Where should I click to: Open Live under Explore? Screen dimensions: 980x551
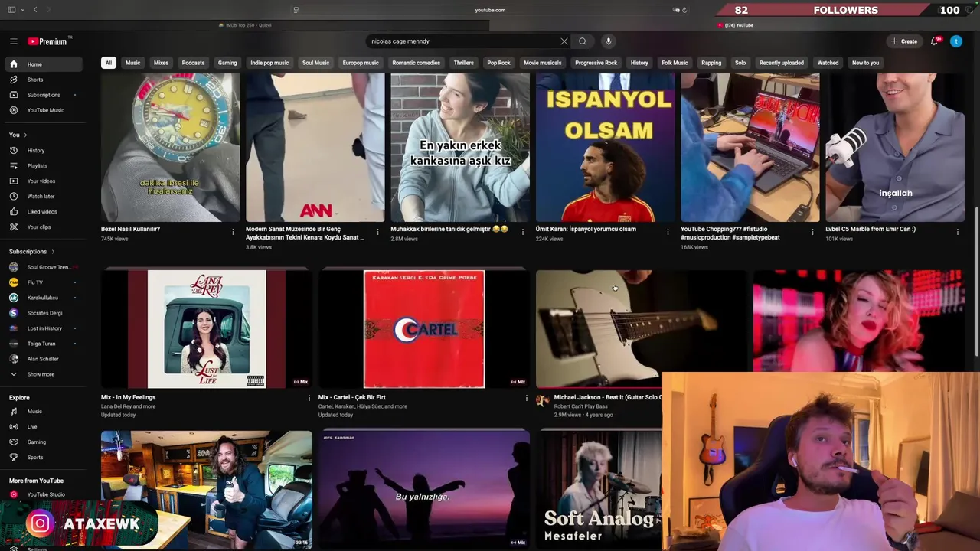[42, 426]
